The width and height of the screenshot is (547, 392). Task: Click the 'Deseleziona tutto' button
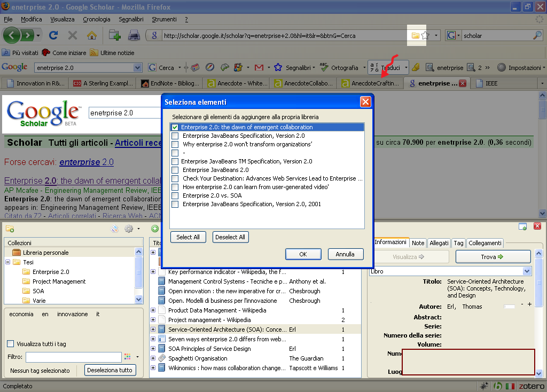coord(110,370)
